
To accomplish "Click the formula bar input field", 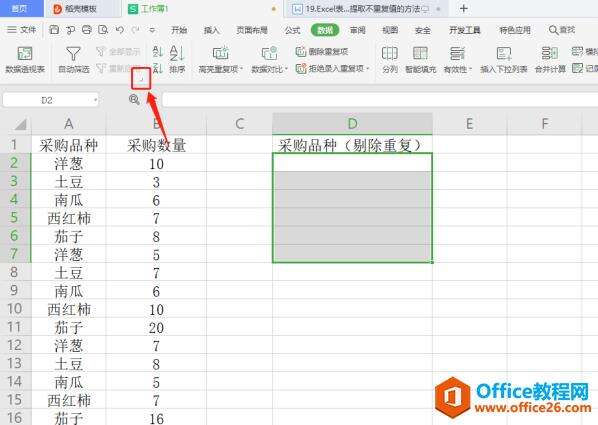I will click(380, 100).
